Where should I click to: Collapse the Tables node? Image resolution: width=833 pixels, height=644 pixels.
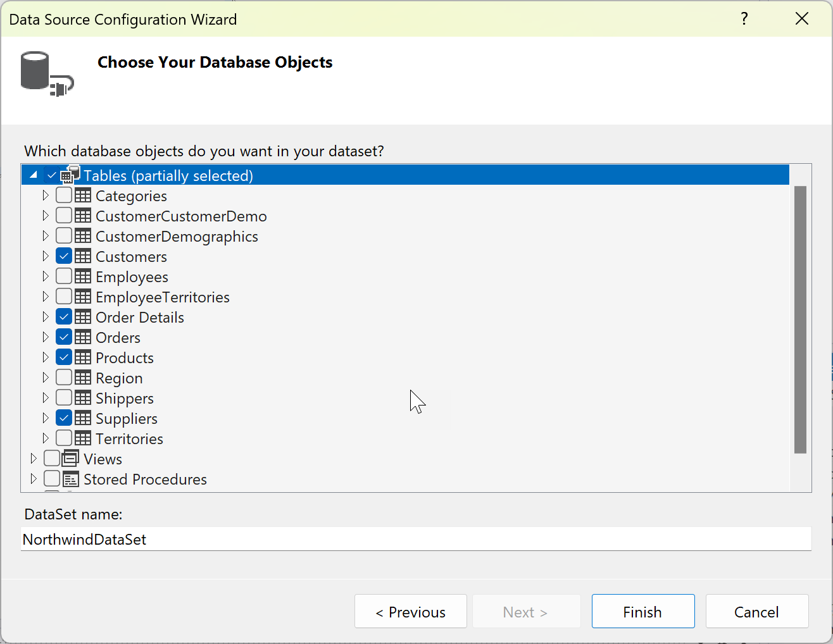[33, 174]
